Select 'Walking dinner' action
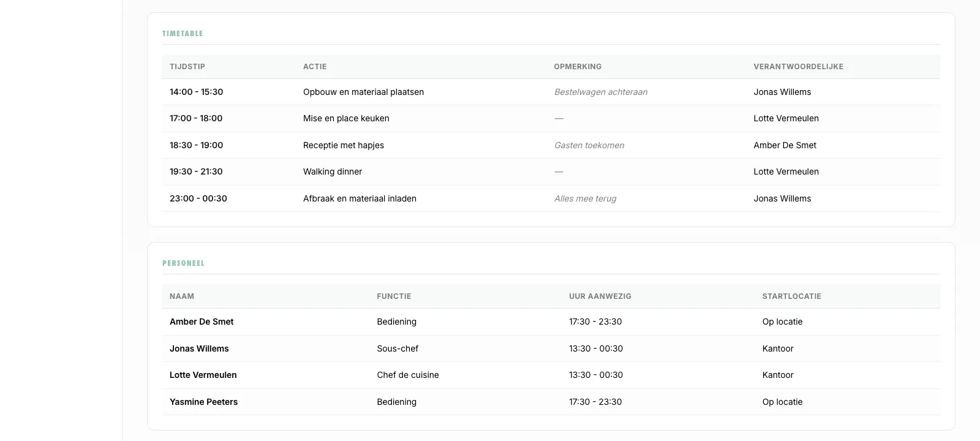 [x=333, y=171]
